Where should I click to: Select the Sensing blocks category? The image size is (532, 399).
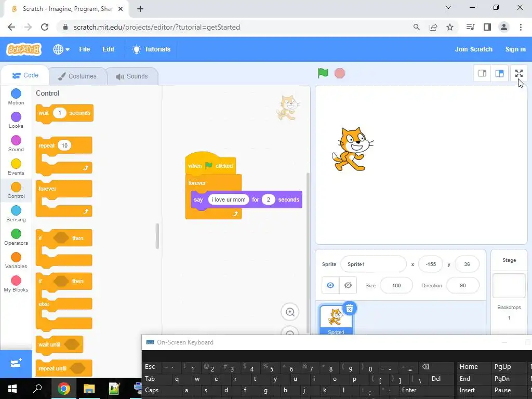pyautogui.click(x=16, y=214)
